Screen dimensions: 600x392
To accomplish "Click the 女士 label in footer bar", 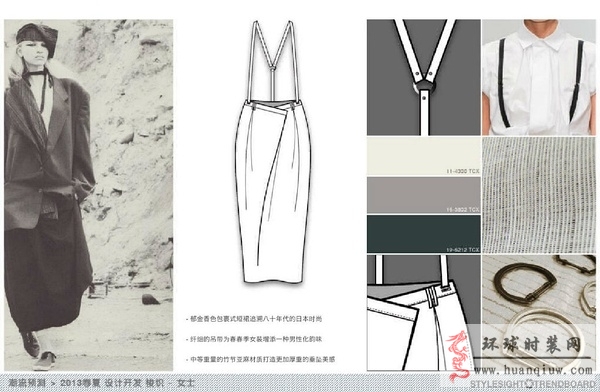I will tap(186, 382).
